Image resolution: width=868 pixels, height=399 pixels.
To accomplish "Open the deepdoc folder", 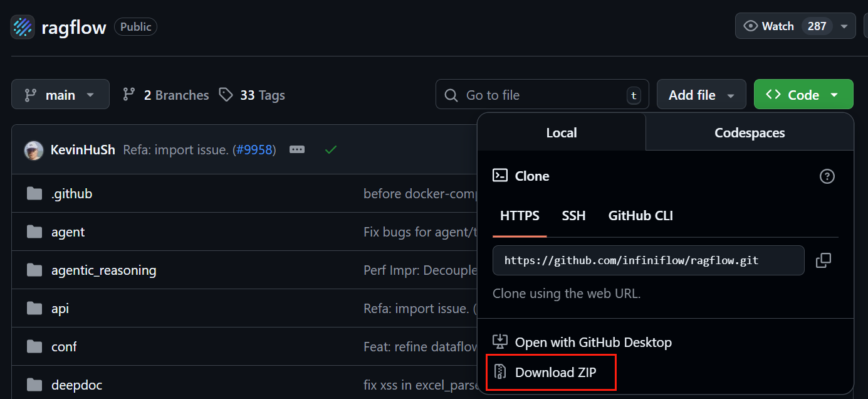I will click(x=76, y=385).
